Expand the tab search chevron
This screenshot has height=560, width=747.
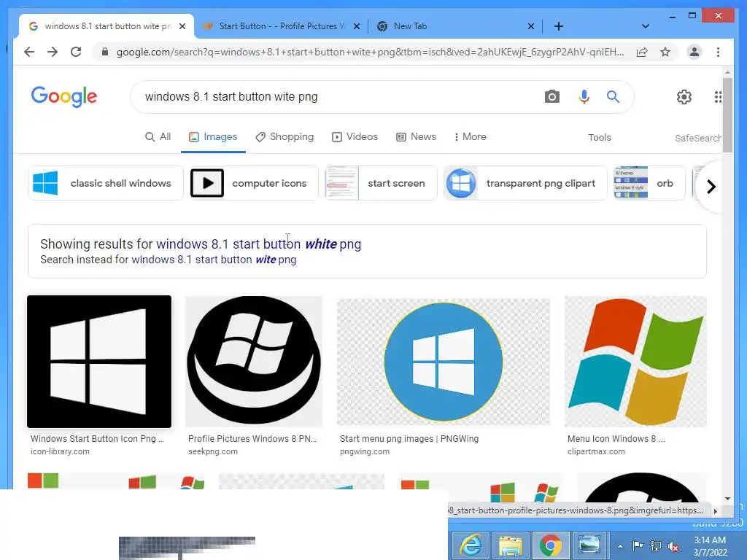pyautogui.click(x=645, y=26)
